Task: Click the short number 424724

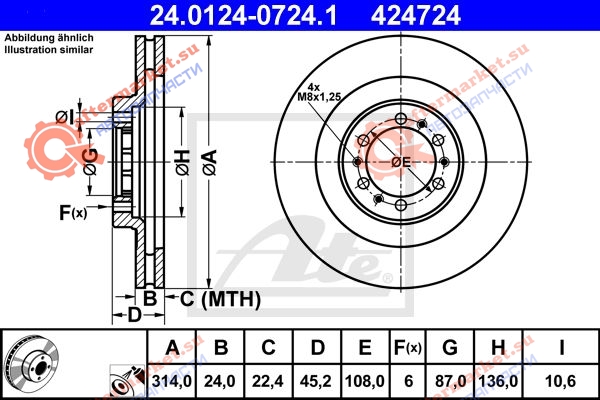Action: click(415, 15)
